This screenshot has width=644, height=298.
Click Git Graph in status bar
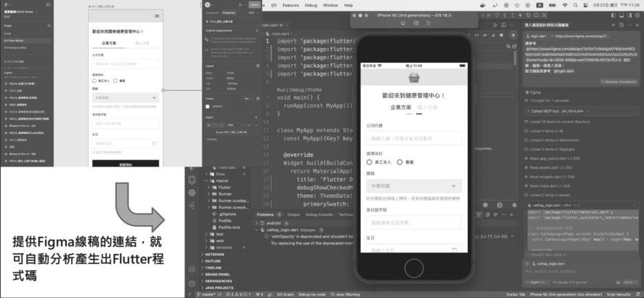(x=286, y=294)
